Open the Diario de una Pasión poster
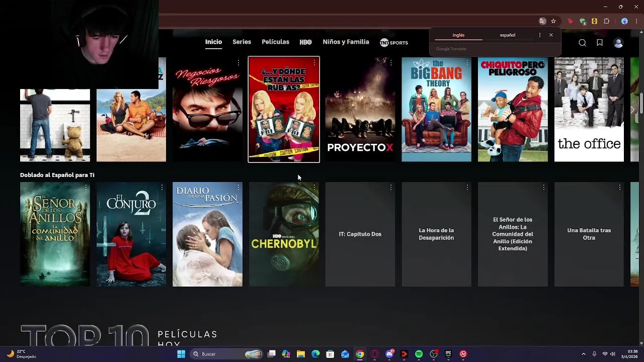Image resolution: width=644 pixels, height=362 pixels. tap(207, 234)
